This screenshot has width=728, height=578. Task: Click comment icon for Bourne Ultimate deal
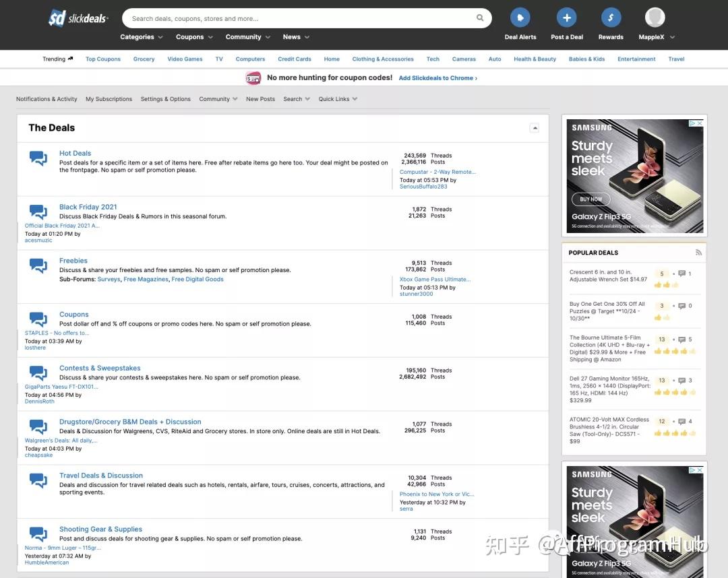pos(681,340)
